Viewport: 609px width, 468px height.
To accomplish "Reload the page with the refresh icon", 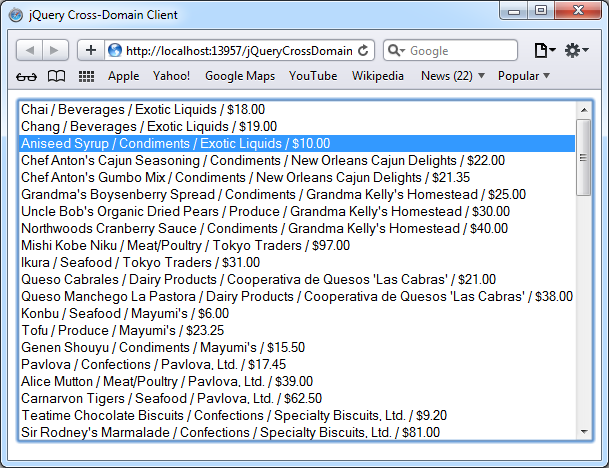I will (361, 50).
